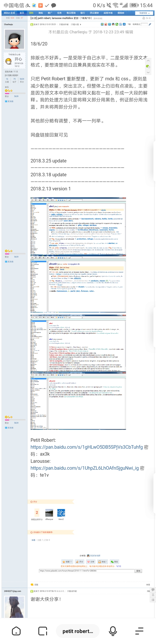Click the 评分 rate button
Screen dimensions: 156x644
click(80, 561)
